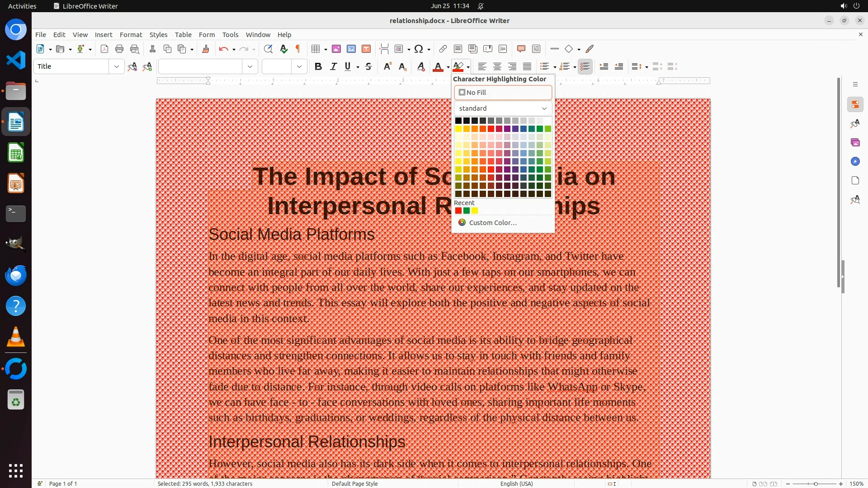Click Custom Color... option
The height and width of the screenshot is (488, 868).
coord(492,223)
